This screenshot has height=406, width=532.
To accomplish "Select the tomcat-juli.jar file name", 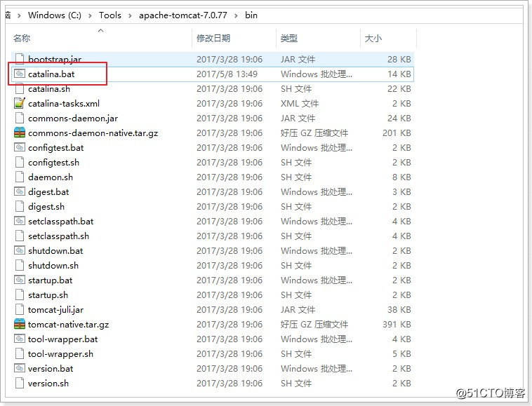I will click(x=55, y=309).
